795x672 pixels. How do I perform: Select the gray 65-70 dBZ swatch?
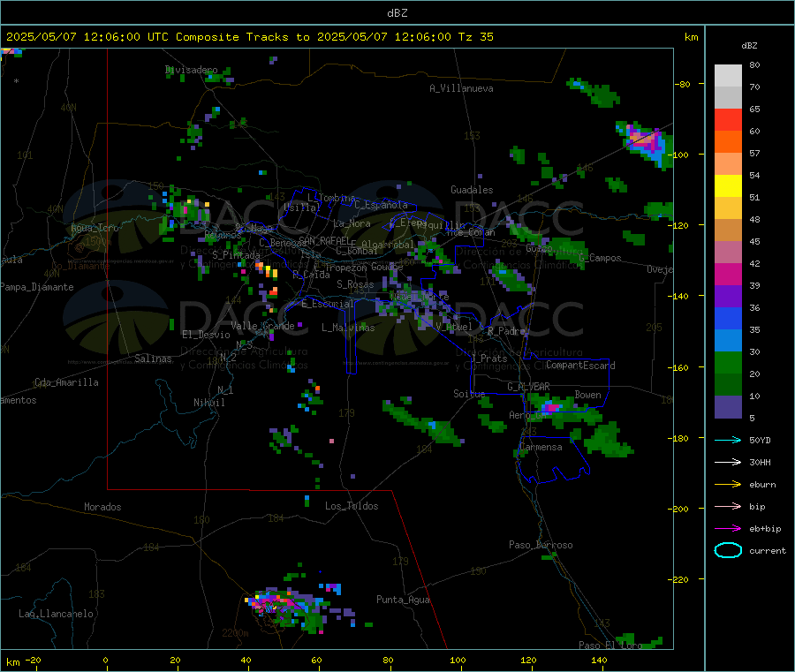[728, 98]
